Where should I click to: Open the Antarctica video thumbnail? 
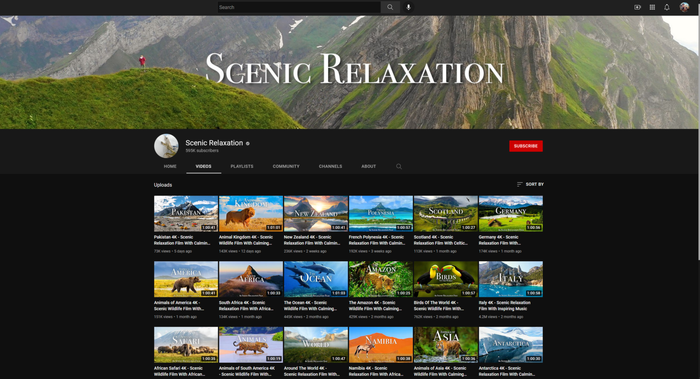pos(511,345)
